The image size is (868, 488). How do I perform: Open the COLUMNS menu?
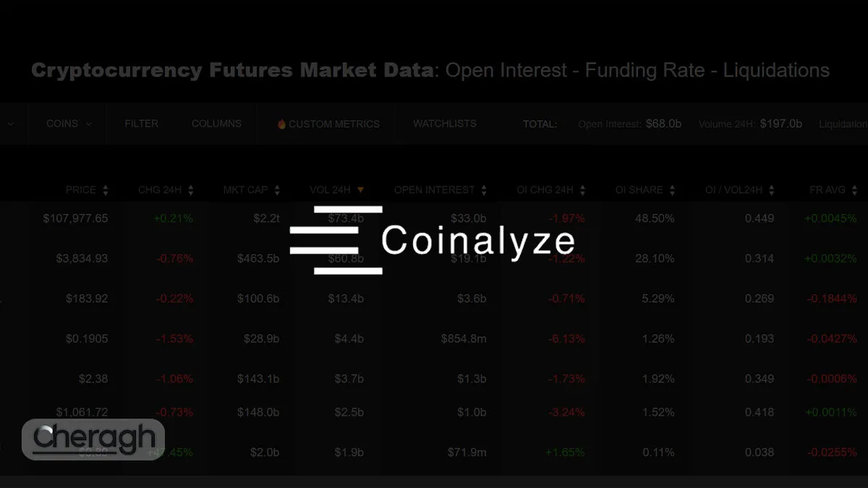click(x=216, y=124)
